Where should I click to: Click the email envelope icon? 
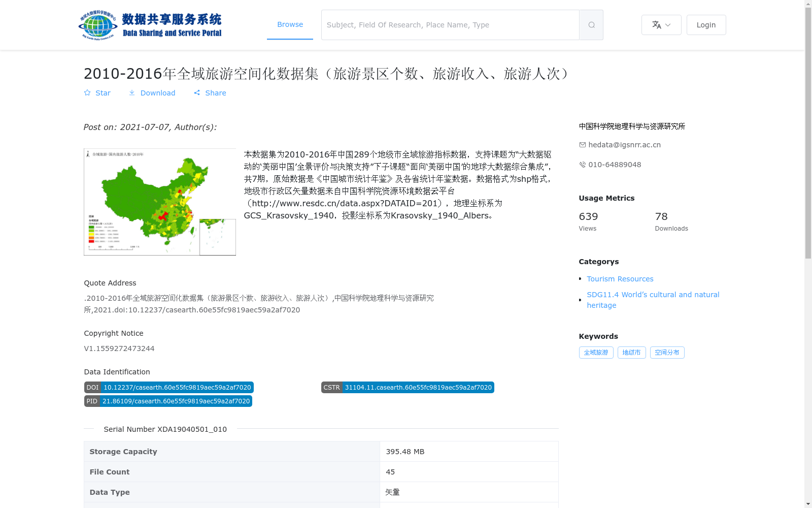pyautogui.click(x=583, y=145)
